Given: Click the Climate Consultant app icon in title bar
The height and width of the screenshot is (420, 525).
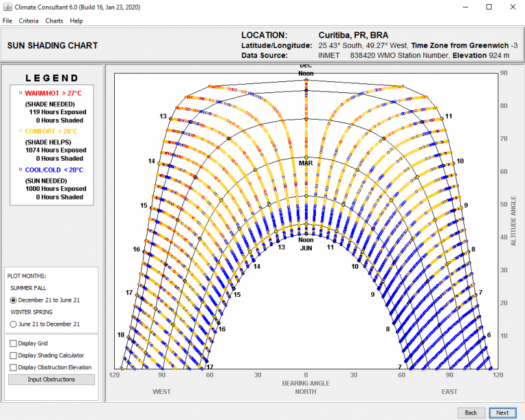Looking at the screenshot, I should pos(7,6).
